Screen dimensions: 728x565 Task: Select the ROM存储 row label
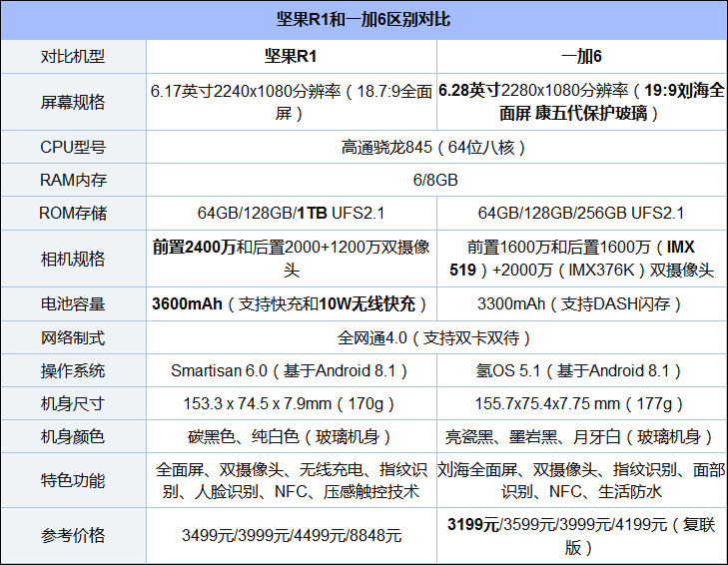click(73, 213)
